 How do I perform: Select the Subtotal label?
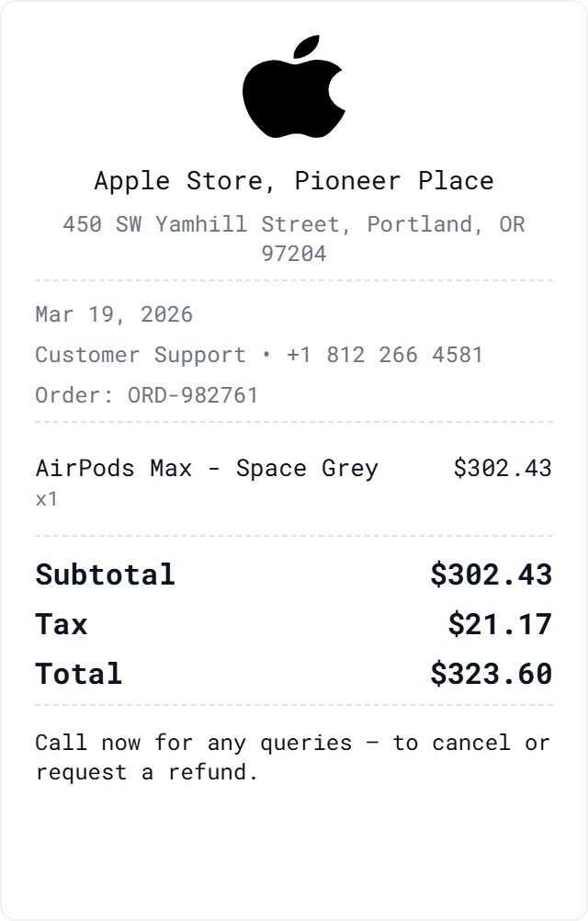[x=105, y=574]
